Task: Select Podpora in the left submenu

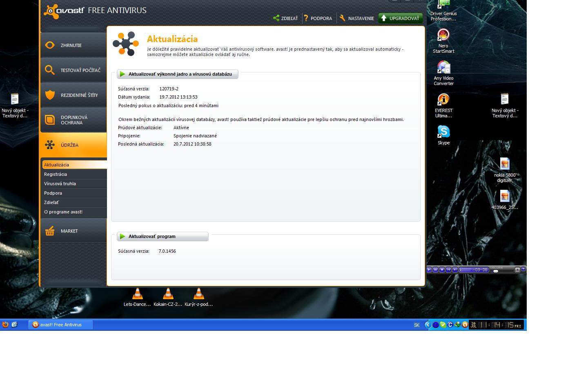Action: (x=75, y=193)
